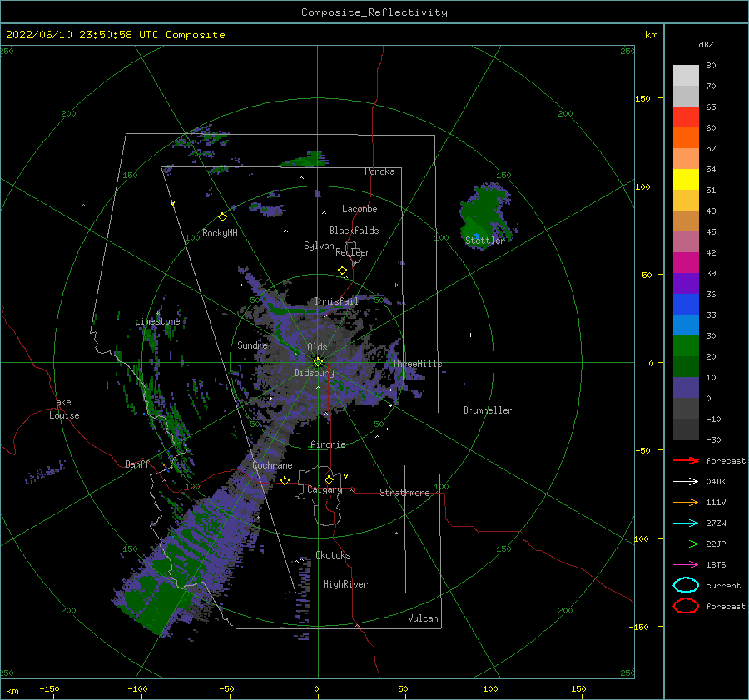749x700 pixels.
Task: Click the yellow diamond marker above Calgary
Action: (329, 479)
